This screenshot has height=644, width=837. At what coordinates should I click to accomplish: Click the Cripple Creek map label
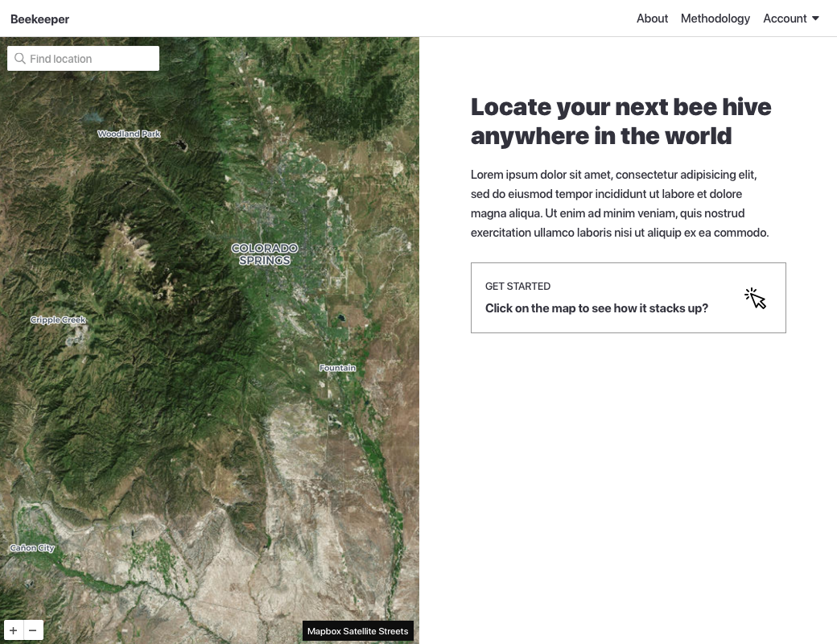(x=58, y=320)
